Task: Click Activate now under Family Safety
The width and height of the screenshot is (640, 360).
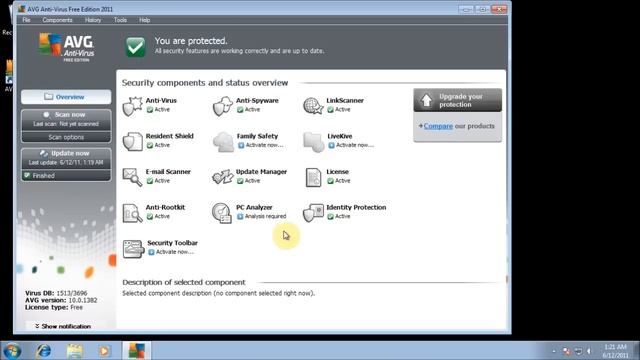Action: pyautogui.click(x=264, y=145)
